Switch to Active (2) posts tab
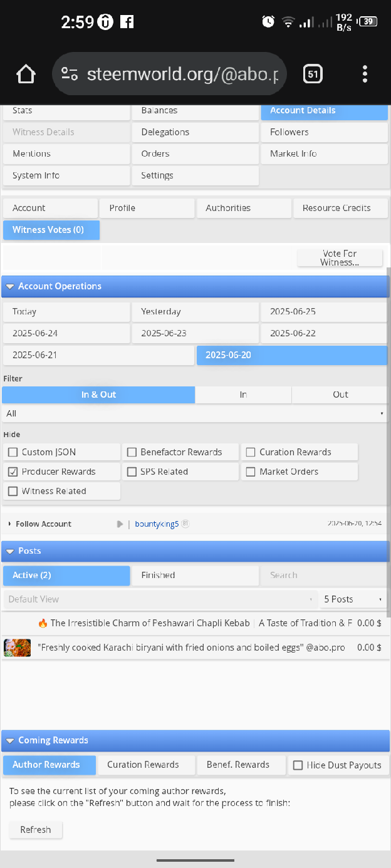The image size is (391, 868). pos(66,576)
